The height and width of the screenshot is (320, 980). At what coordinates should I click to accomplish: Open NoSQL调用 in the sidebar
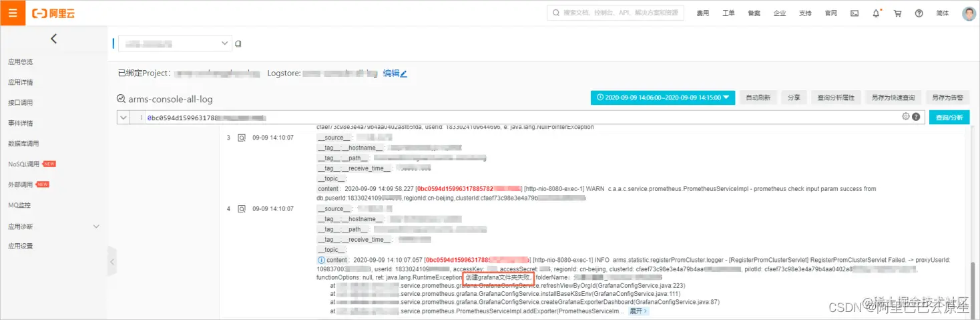(x=24, y=164)
